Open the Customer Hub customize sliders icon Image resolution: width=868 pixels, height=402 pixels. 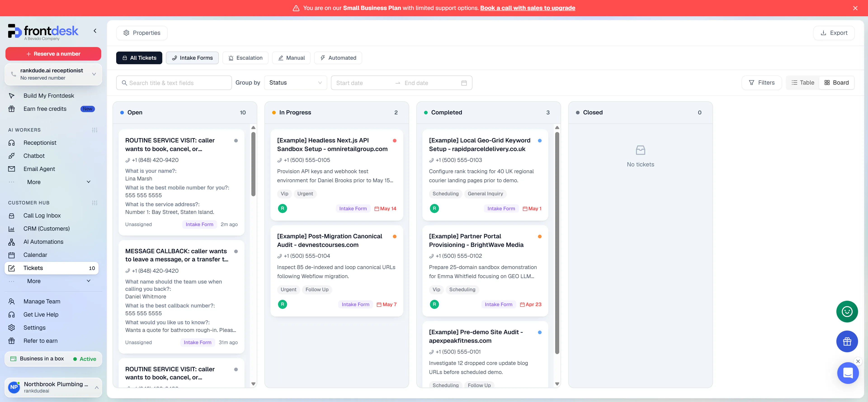(95, 203)
